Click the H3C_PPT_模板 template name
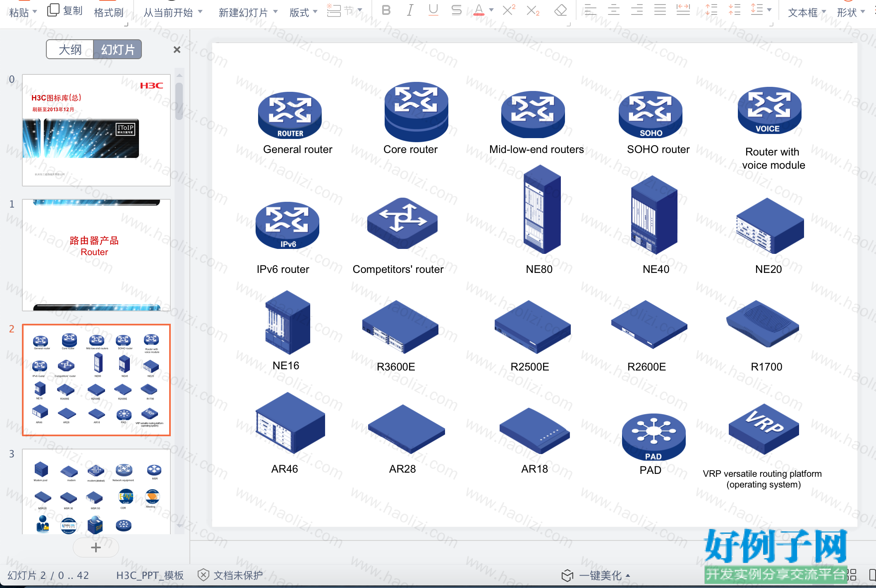 [150, 575]
